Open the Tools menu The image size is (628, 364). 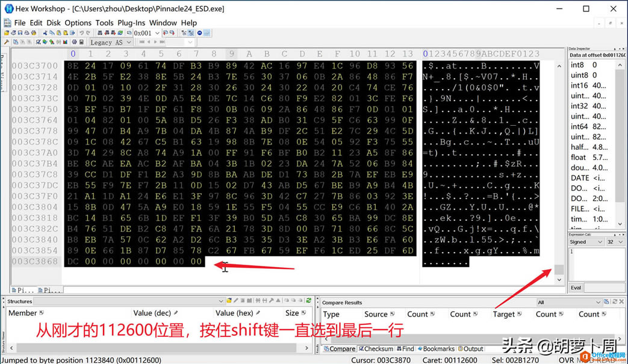tap(104, 23)
